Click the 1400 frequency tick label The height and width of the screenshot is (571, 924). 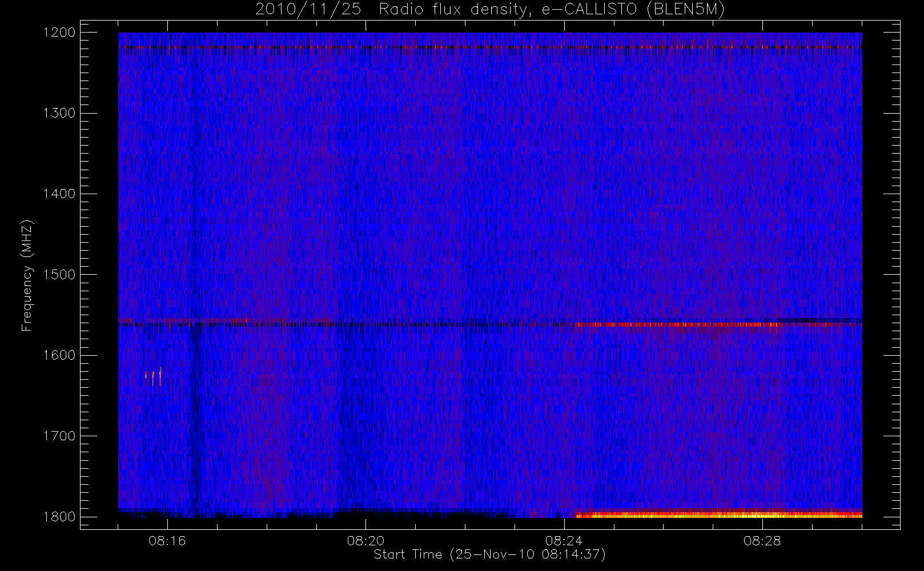(59, 194)
